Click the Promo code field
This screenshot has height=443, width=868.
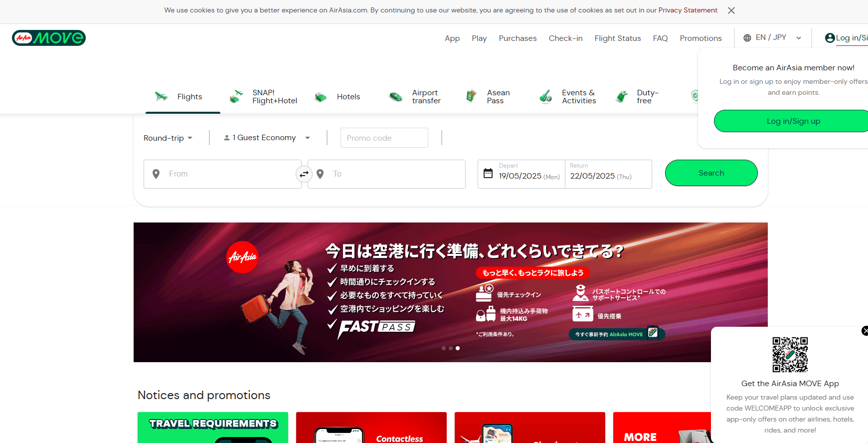click(384, 138)
